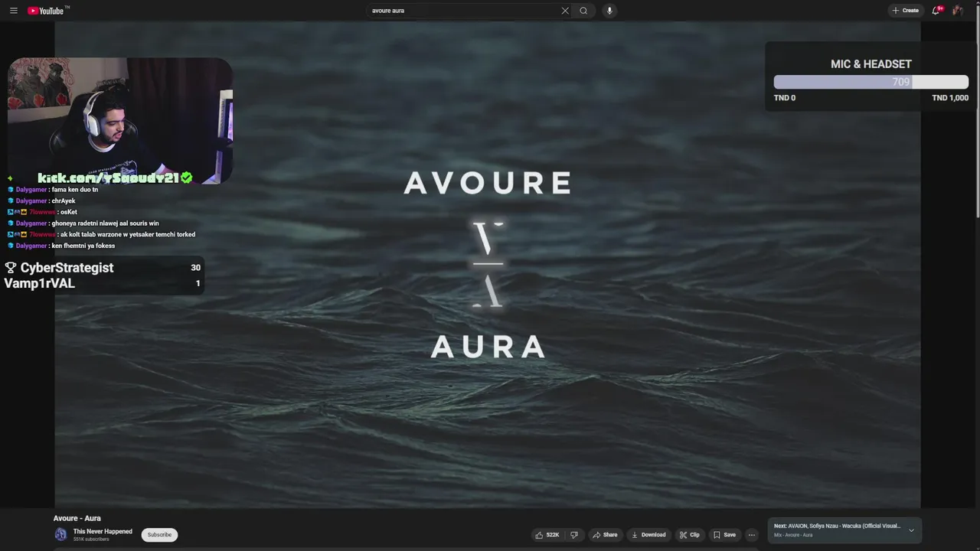Open the Create upload menu
Image resolution: width=980 pixels, height=551 pixels.
point(905,11)
